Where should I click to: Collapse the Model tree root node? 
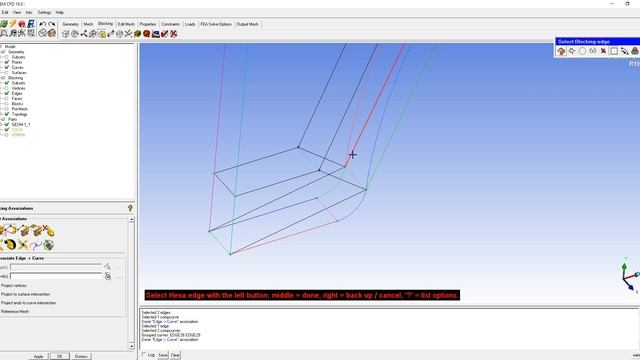click(1, 47)
